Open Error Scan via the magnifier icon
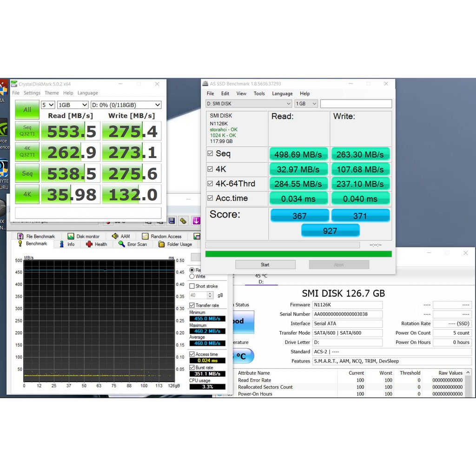The image size is (476, 476). 121,244
